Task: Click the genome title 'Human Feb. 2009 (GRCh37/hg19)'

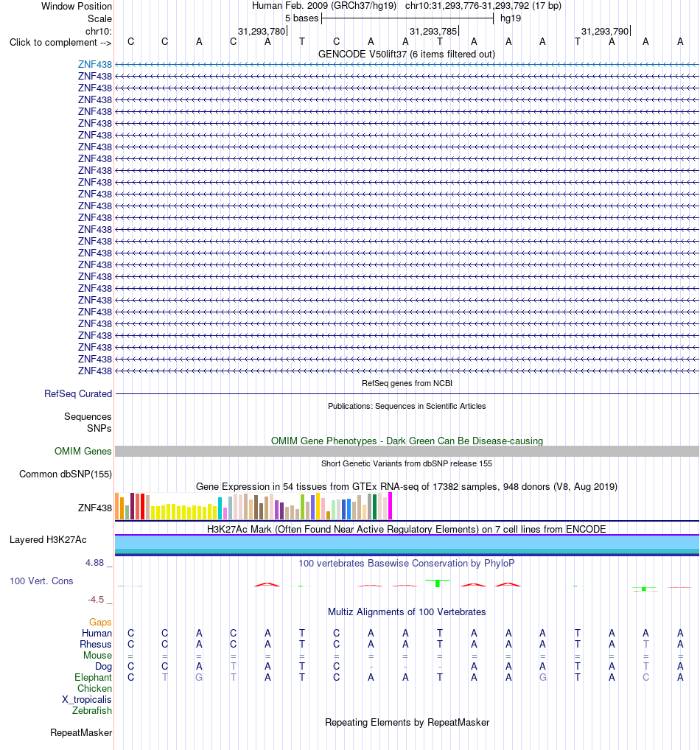Action: (x=324, y=6)
